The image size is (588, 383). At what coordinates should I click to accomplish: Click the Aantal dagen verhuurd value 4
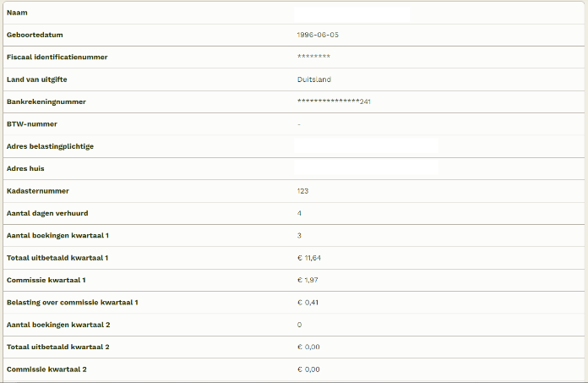point(299,213)
